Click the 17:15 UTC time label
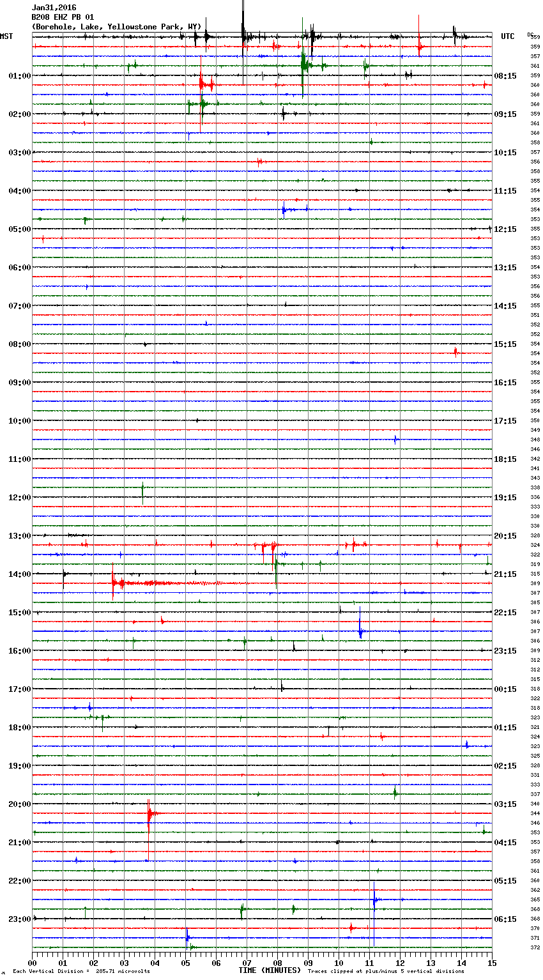543x980 pixels. click(x=505, y=421)
